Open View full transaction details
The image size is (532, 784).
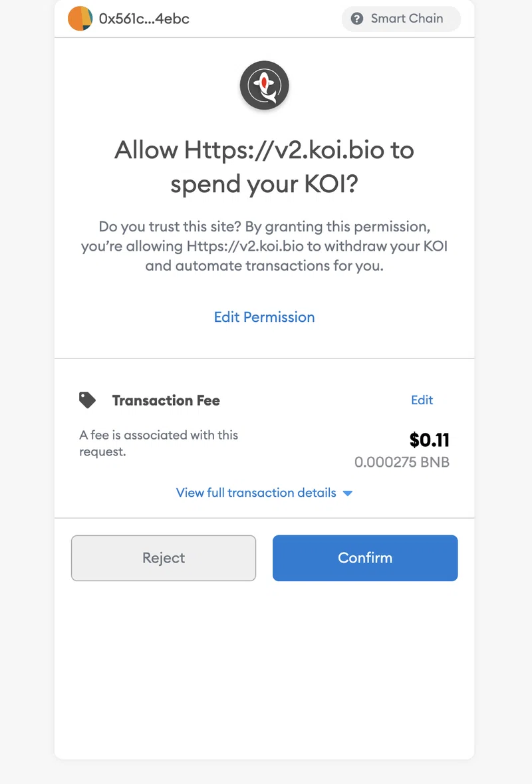click(256, 493)
